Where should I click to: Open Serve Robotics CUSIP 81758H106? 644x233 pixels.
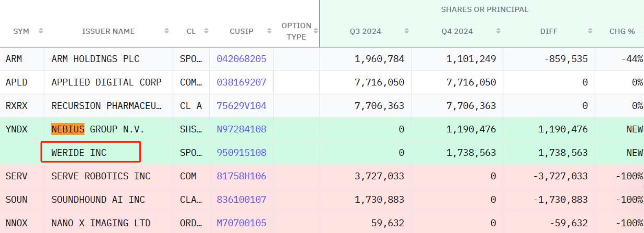pyautogui.click(x=241, y=176)
